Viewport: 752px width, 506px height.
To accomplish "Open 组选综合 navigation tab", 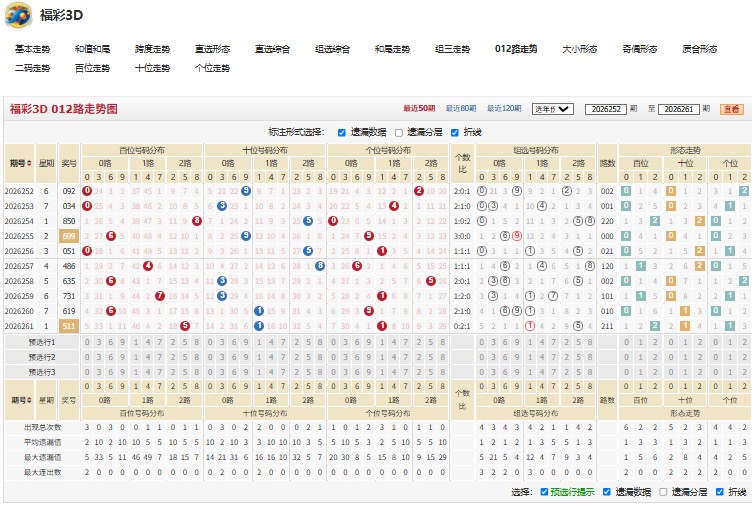I will click(332, 49).
